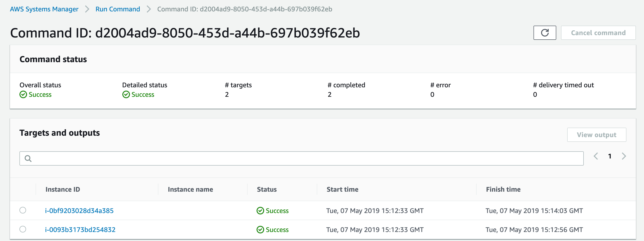Click the targets search input field

(302, 158)
